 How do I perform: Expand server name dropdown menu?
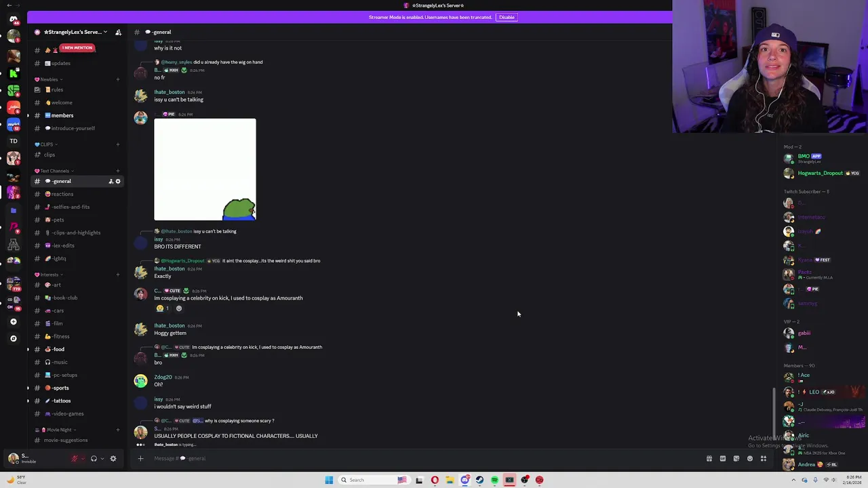(105, 32)
